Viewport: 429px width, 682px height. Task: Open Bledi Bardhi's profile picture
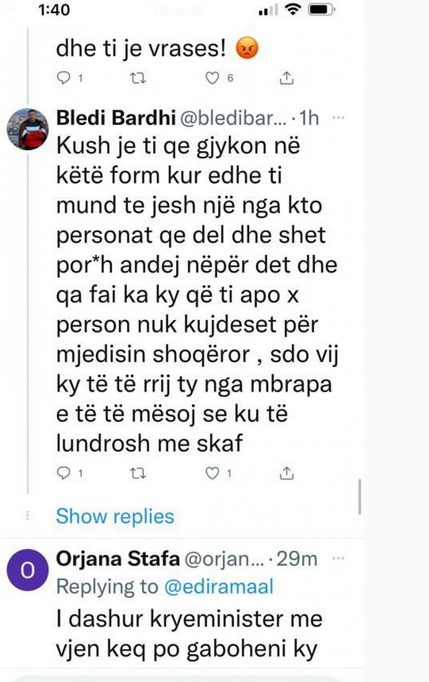click(27, 129)
